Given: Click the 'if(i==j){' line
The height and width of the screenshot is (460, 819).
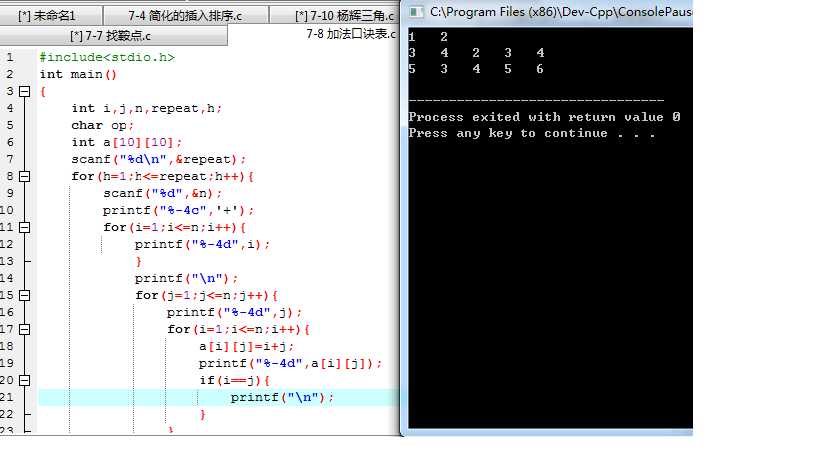Looking at the screenshot, I should 234,381.
